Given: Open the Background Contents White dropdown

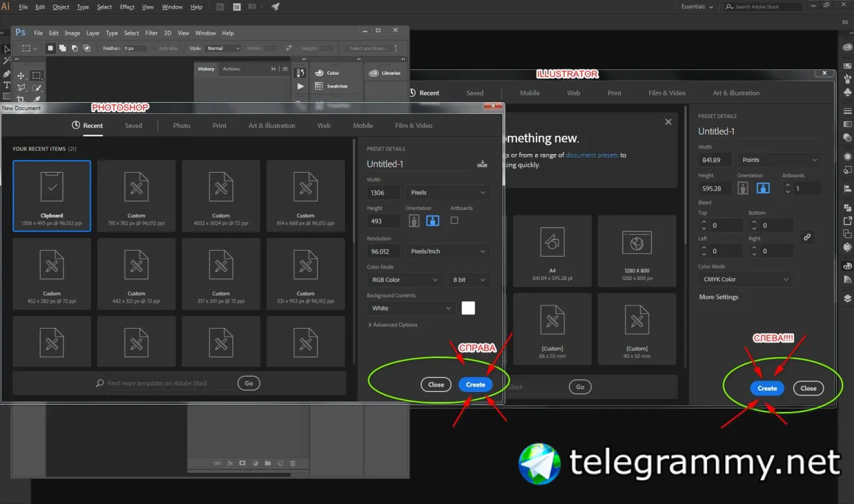Looking at the screenshot, I should tap(412, 308).
